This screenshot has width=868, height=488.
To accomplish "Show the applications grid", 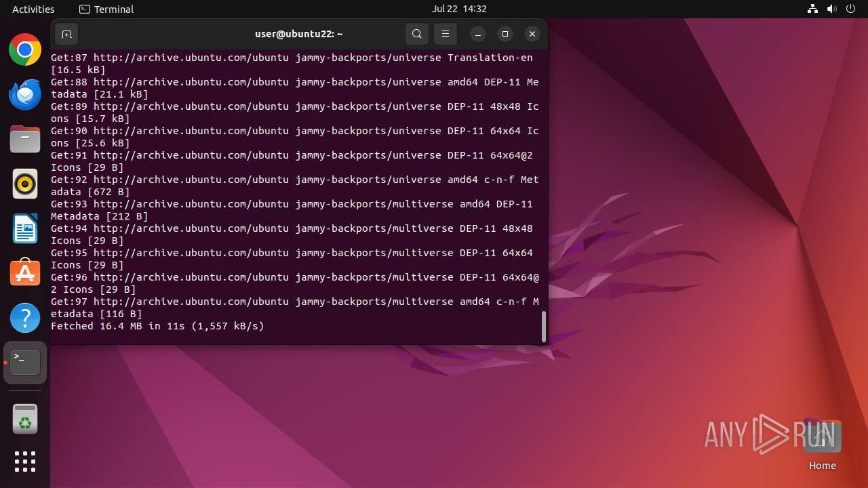I will [25, 462].
